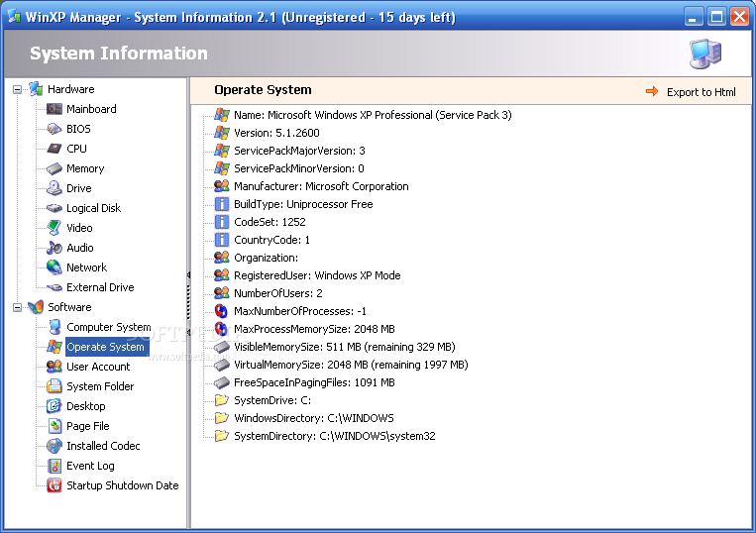Viewport: 756px width, 533px height.
Task: Click the Network globe icon
Action: [54, 267]
